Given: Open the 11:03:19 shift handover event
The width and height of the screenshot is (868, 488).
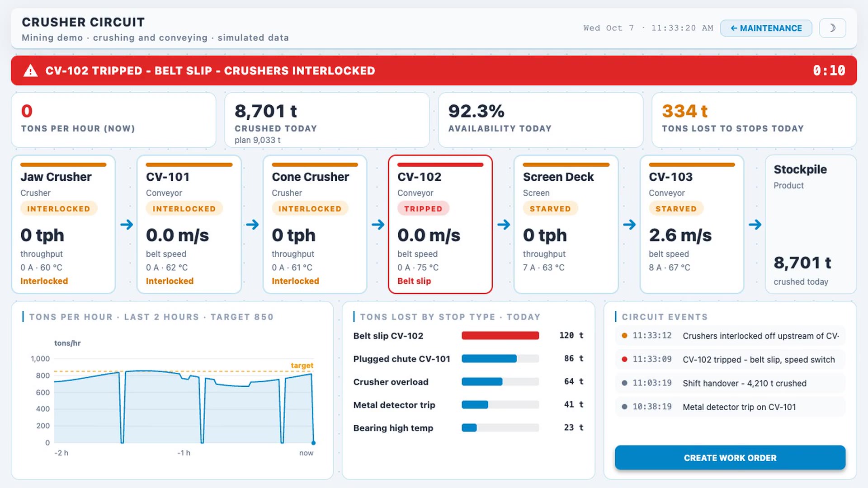Looking at the screenshot, I should 730,383.
